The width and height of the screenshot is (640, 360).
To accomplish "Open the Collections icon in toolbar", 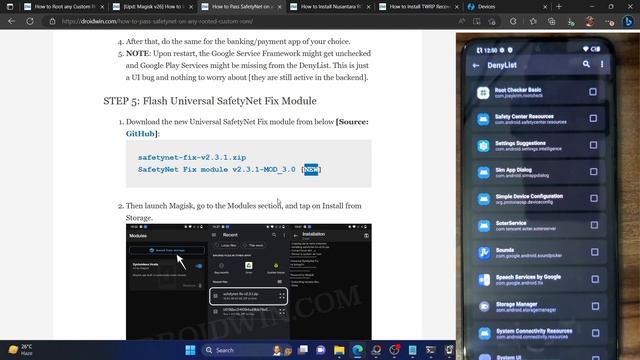I will point(551,21).
